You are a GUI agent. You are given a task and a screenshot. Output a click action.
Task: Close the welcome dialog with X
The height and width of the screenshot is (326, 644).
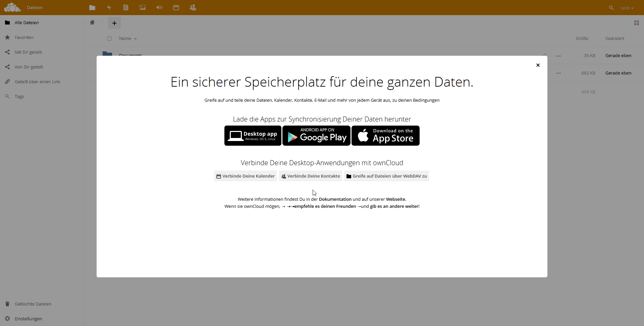[x=538, y=65]
